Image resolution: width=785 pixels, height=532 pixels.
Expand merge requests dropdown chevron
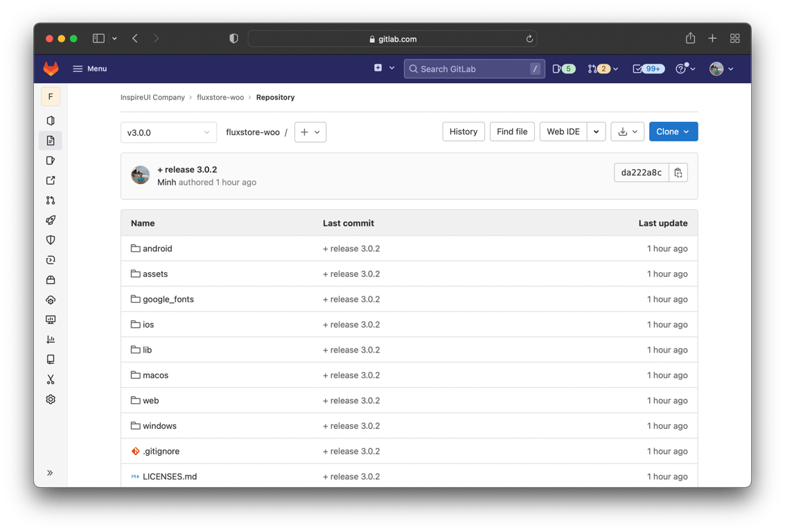tap(616, 69)
